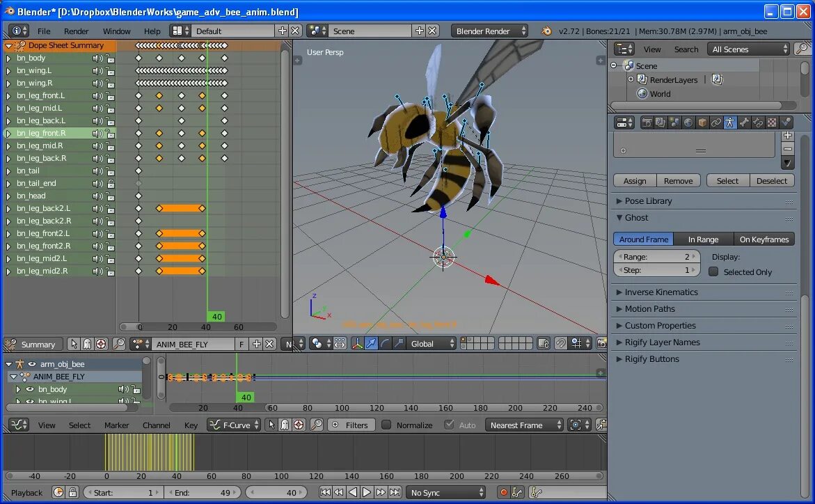Image resolution: width=815 pixels, height=504 pixels.
Task: Click the remove bone group minus icon
Action: pyautogui.click(x=788, y=149)
